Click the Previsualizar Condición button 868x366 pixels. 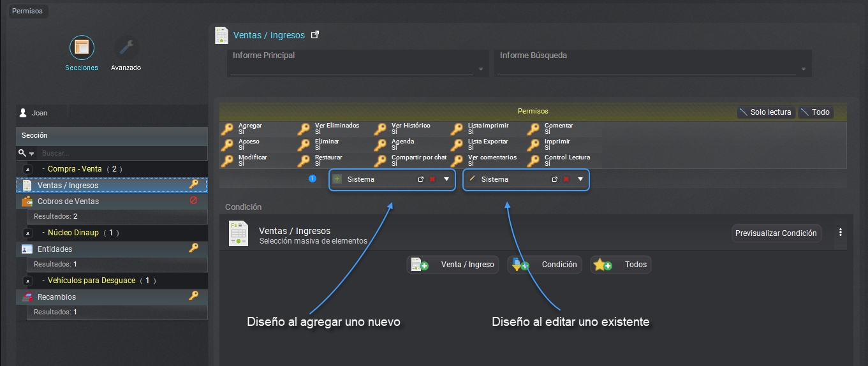(776, 233)
